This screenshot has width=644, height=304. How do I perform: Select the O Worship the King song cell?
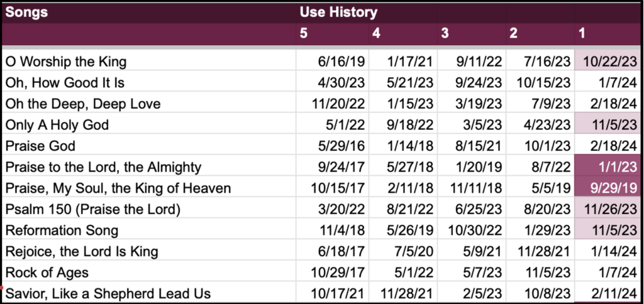[x=66, y=62]
